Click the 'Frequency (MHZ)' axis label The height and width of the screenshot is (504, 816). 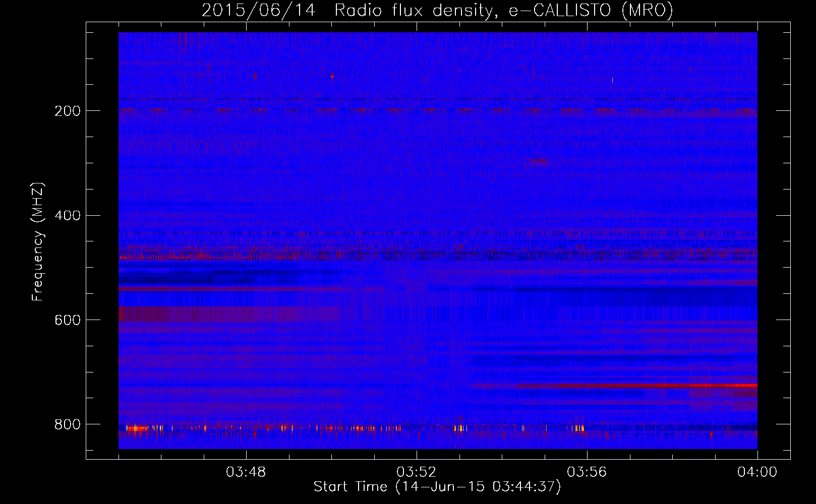(x=38, y=241)
